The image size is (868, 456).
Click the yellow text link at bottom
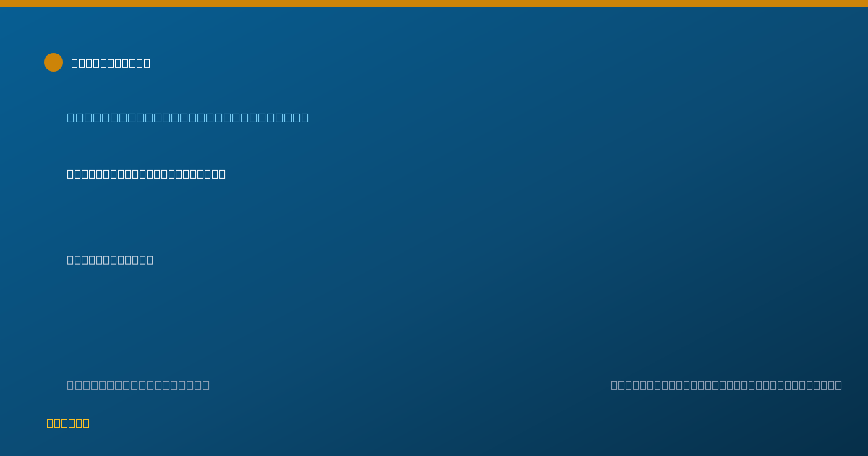[x=68, y=423]
